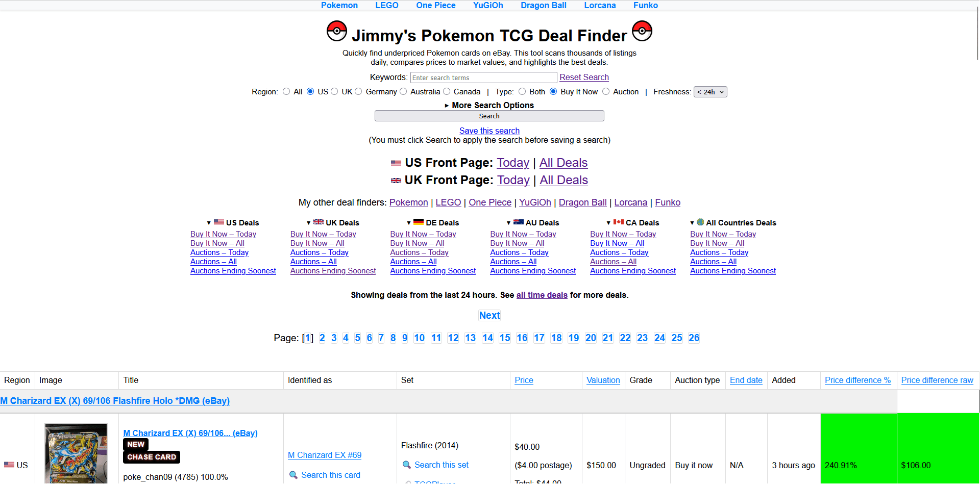Select the Germany region radio button

(x=358, y=91)
